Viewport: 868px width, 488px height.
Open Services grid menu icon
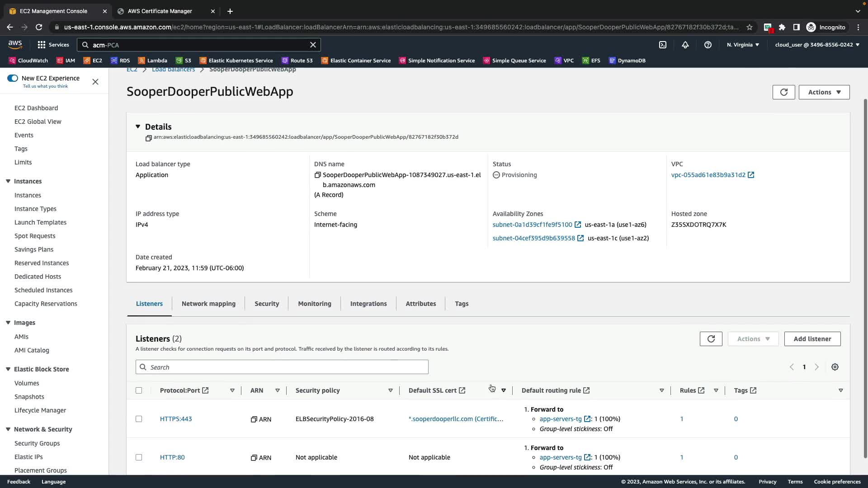pos(42,45)
